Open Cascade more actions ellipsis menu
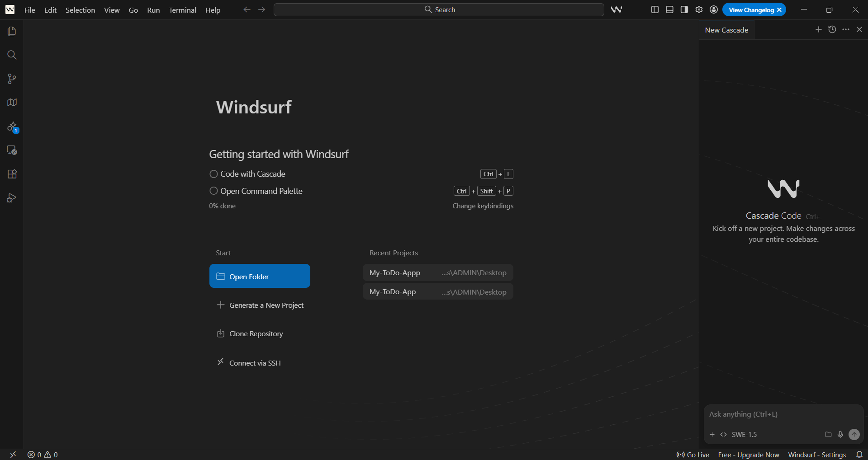Screen dimensions: 868x460 click(845, 30)
